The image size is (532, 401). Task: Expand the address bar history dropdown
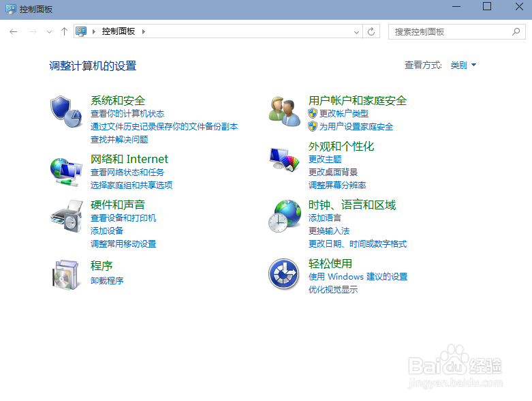(x=356, y=32)
